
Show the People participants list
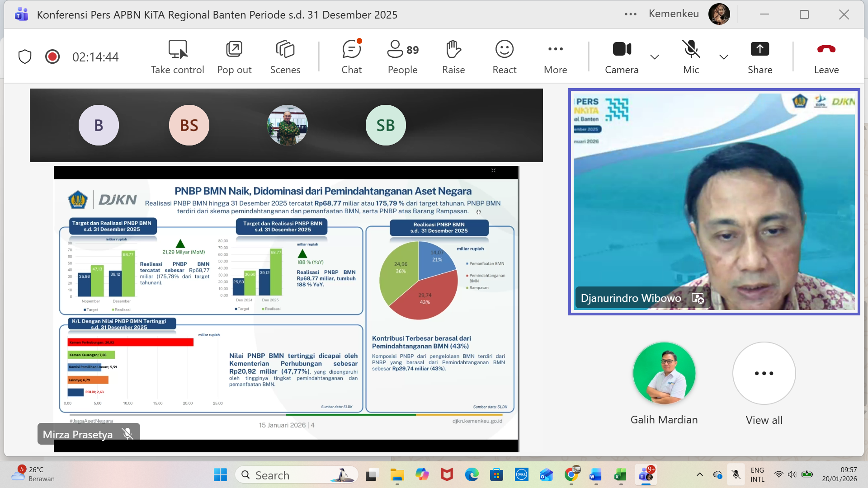(402, 56)
